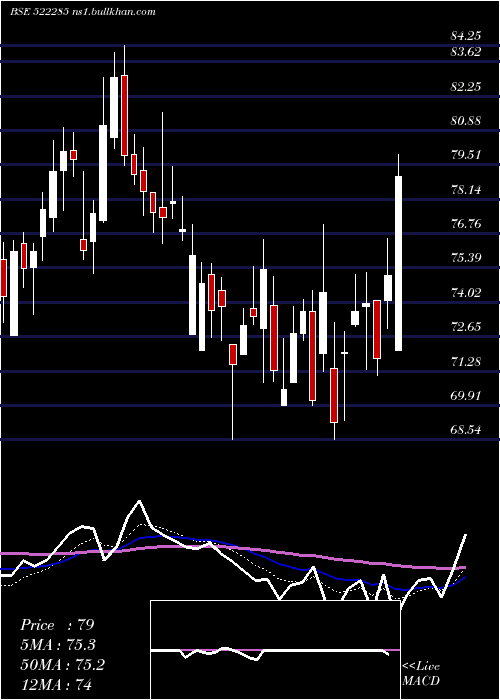500x700 pixels.
Task: Click the Price : 79 readout
Action: pyautogui.click(x=57, y=625)
